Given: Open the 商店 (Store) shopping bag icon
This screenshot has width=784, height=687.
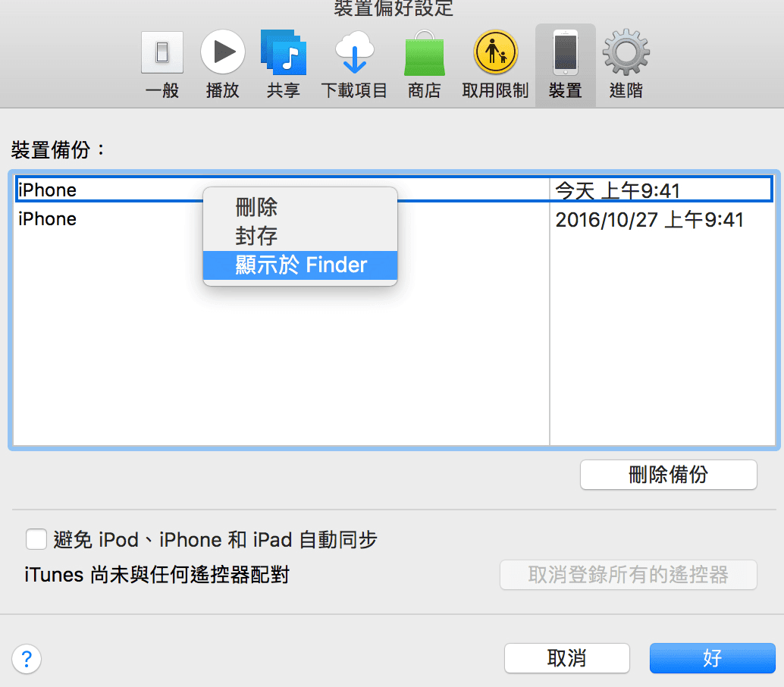Looking at the screenshot, I should 424,53.
